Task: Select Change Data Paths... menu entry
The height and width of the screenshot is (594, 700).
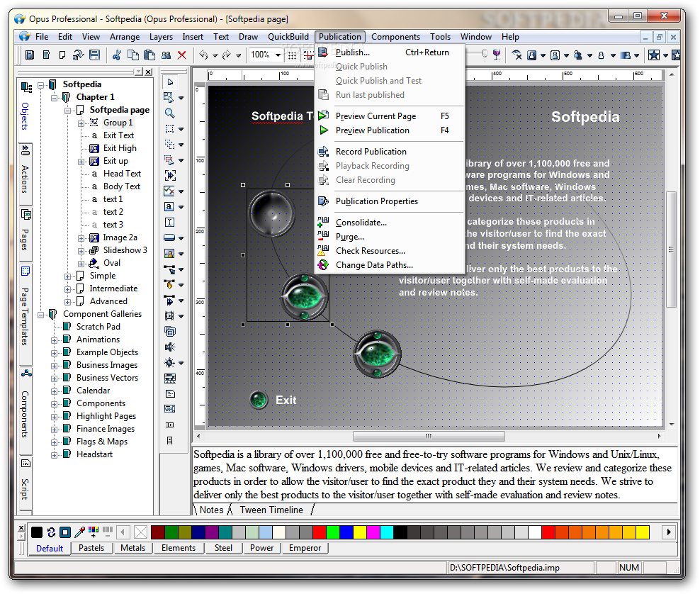Action: [374, 265]
